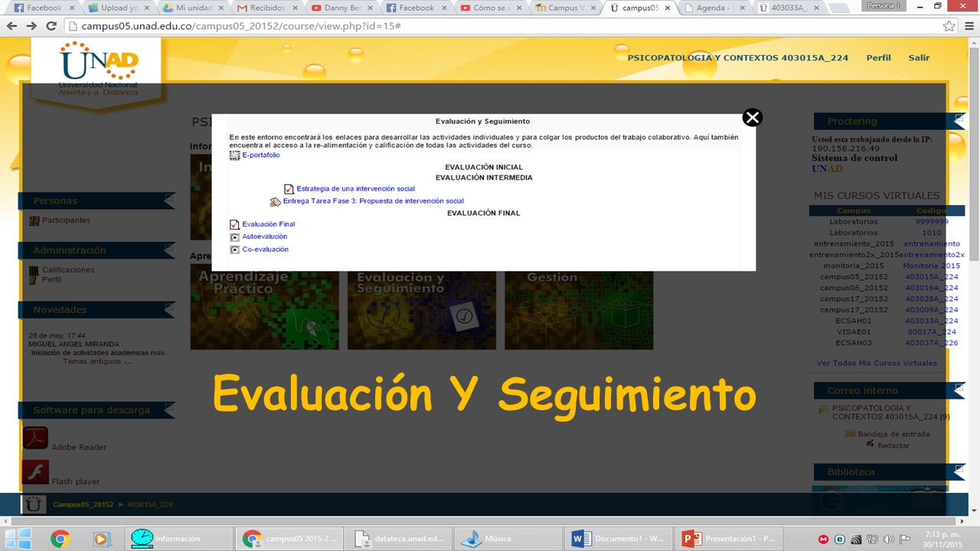Image resolution: width=980 pixels, height=551 pixels.
Task: Open Entrega Tarea Fase 3 link
Action: (374, 201)
